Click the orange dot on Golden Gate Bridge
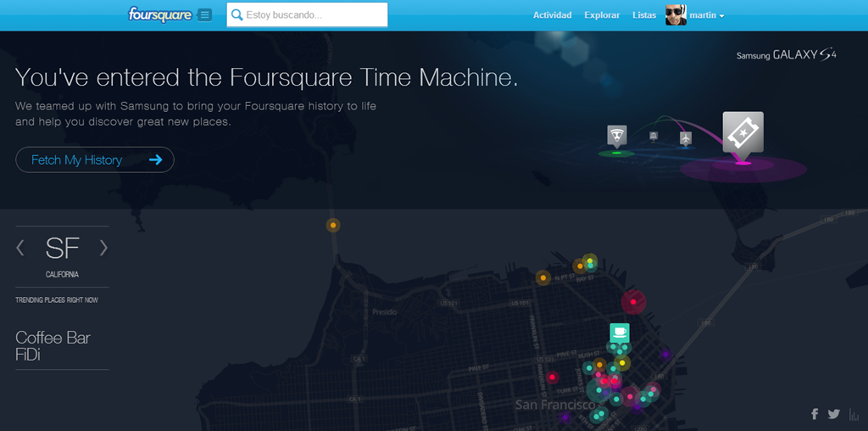The image size is (868, 431). pos(332,225)
